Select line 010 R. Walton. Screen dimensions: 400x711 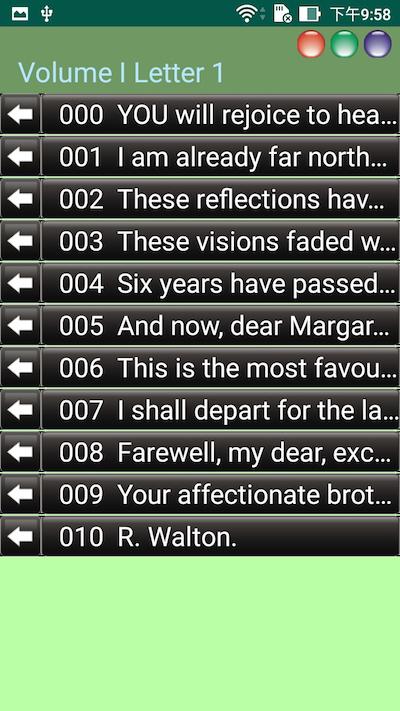click(x=220, y=536)
